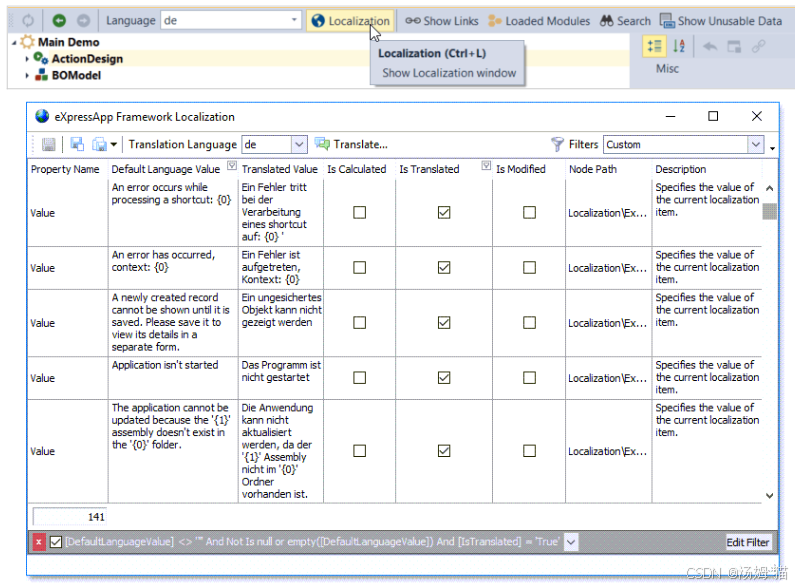Select the Main Demo root node

[68, 42]
